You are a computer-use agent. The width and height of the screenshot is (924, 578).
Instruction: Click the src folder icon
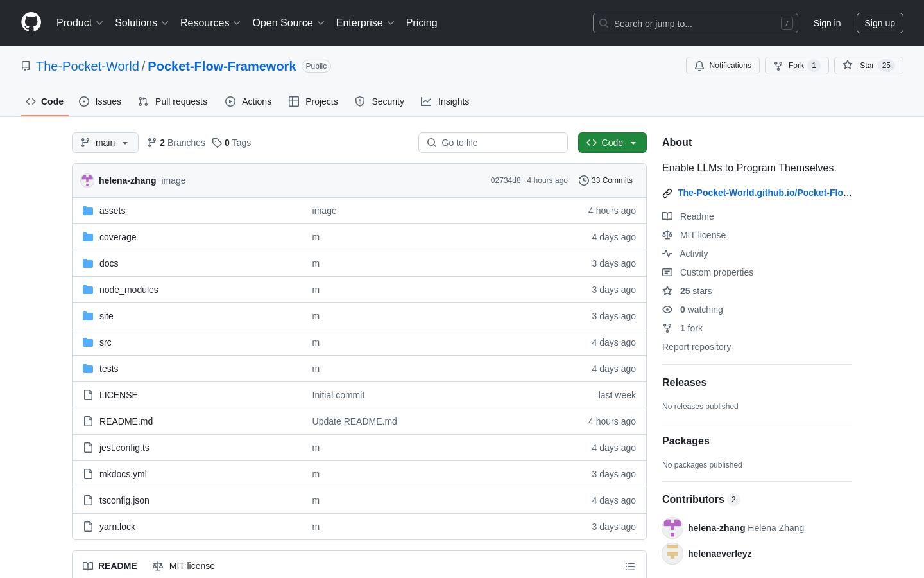[88, 342]
